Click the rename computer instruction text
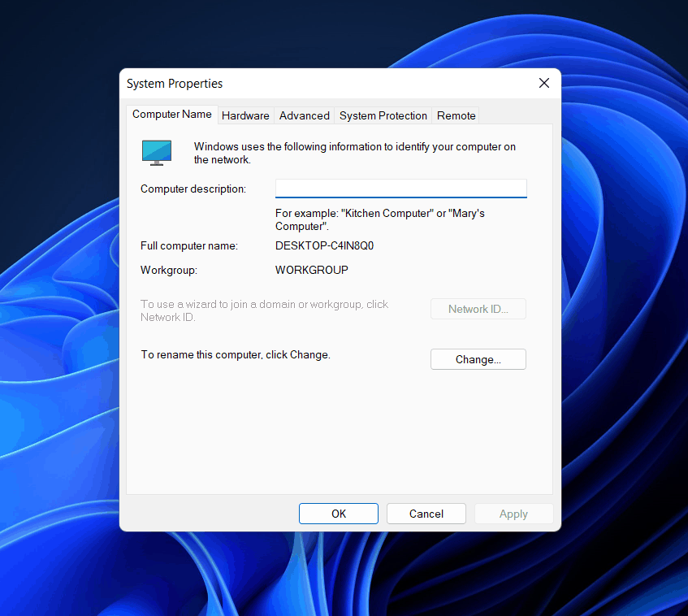Image resolution: width=688 pixels, height=616 pixels. click(x=235, y=354)
